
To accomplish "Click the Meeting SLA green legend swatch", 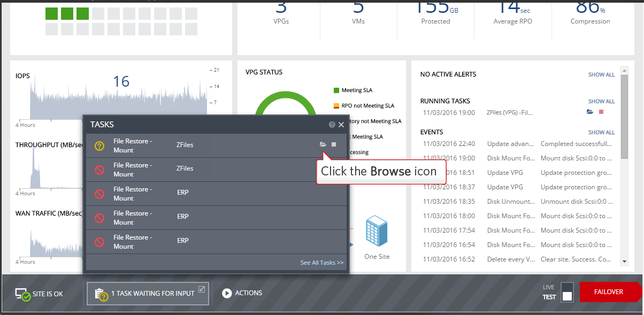I will [x=336, y=90].
